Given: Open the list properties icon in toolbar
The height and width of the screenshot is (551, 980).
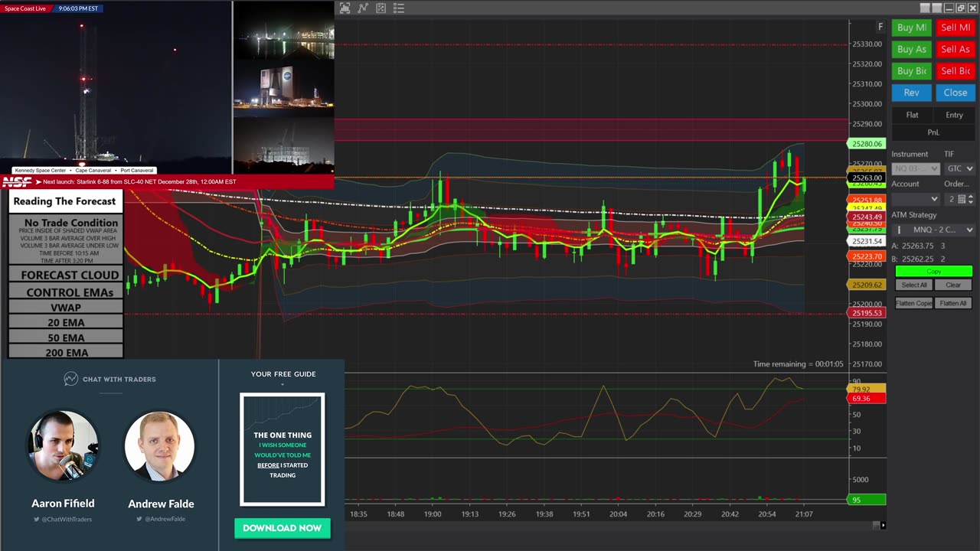Looking at the screenshot, I should point(399,8).
